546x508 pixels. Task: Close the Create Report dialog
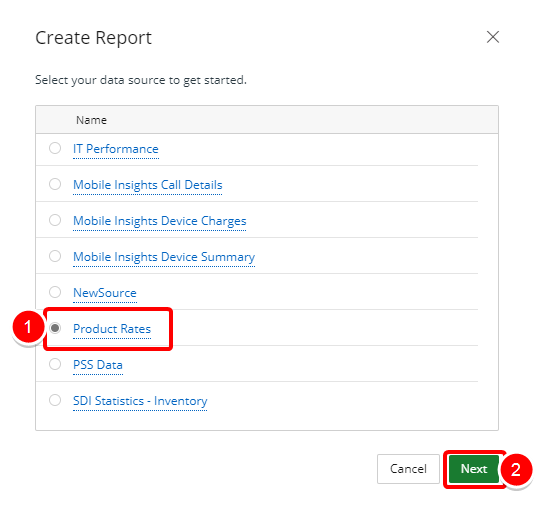pos(492,37)
